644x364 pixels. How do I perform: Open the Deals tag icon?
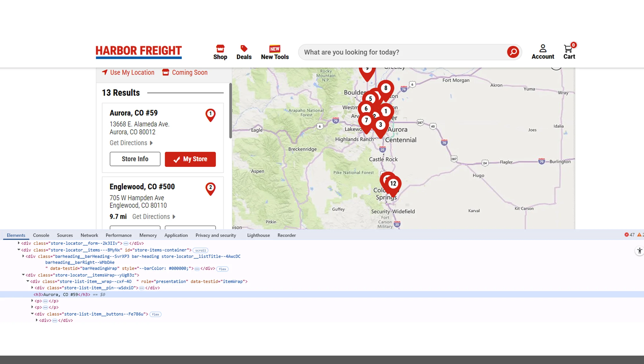[244, 52]
